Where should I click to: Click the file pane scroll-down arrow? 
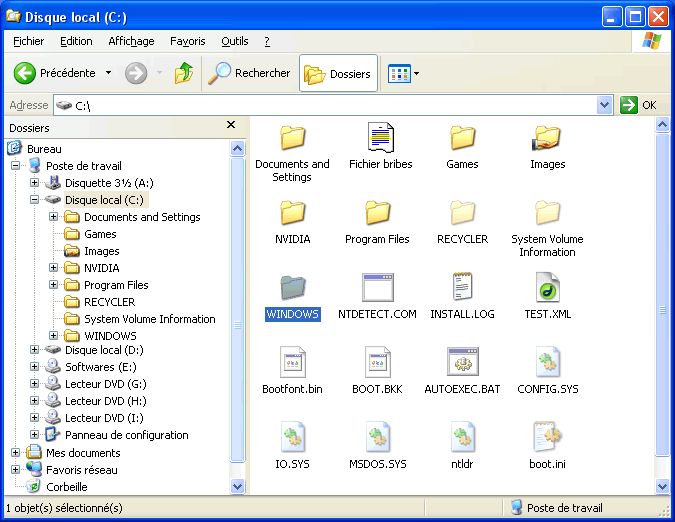(662, 486)
